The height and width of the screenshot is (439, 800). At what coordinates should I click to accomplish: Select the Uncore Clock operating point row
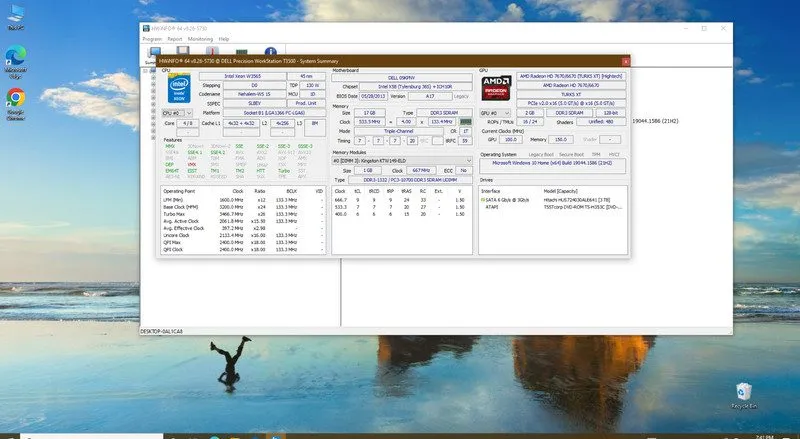point(243,235)
